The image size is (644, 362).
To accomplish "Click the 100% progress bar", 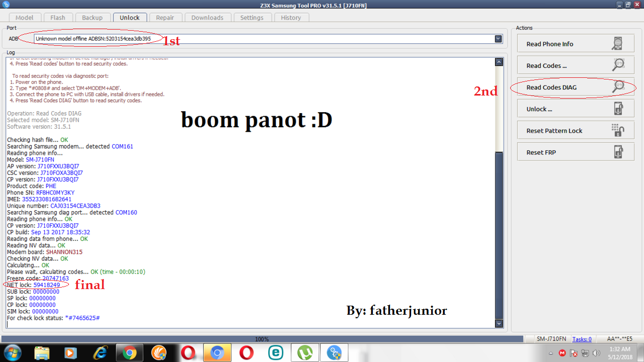I will coord(262,339).
